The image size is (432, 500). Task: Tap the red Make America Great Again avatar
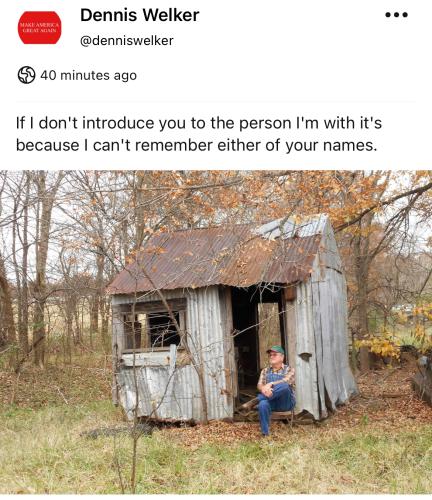tap(40, 28)
